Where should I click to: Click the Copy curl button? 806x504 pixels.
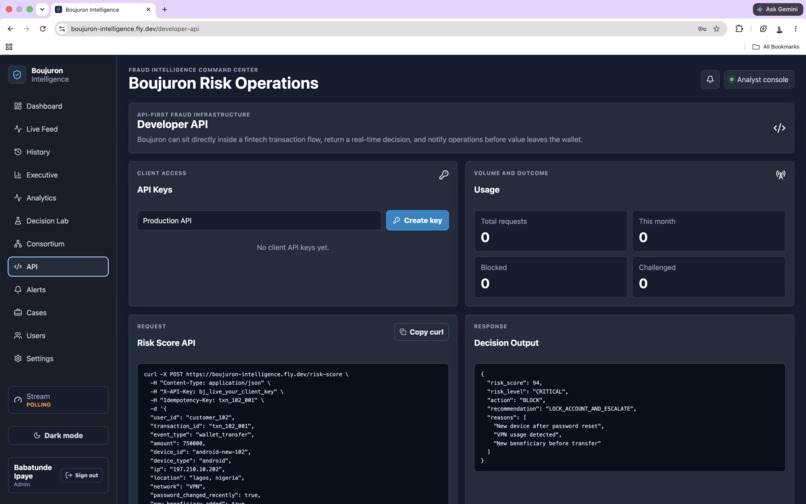click(422, 332)
